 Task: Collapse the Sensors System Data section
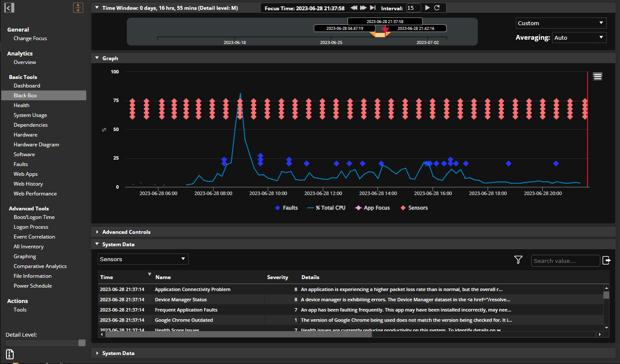point(97,244)
